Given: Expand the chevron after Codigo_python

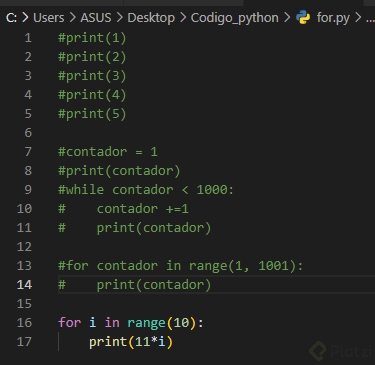Looking at the screenshot, I should click(287, 18).
